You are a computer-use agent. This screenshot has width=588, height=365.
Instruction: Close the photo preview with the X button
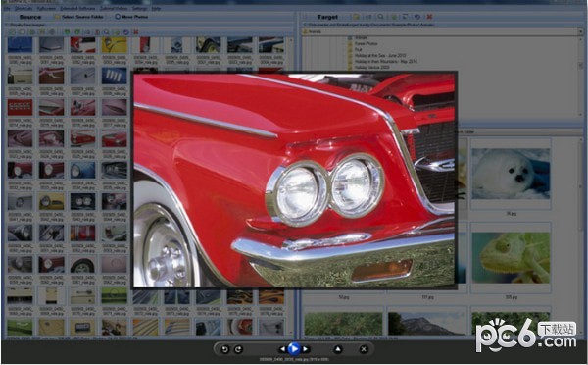[x=364, y=349]
